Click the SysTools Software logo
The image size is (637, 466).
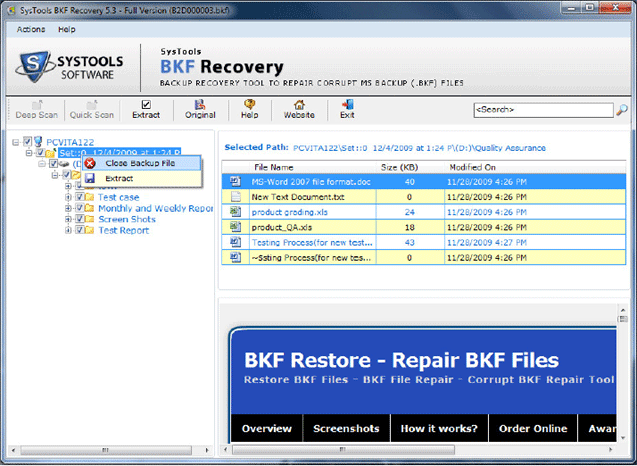[69, 67]
